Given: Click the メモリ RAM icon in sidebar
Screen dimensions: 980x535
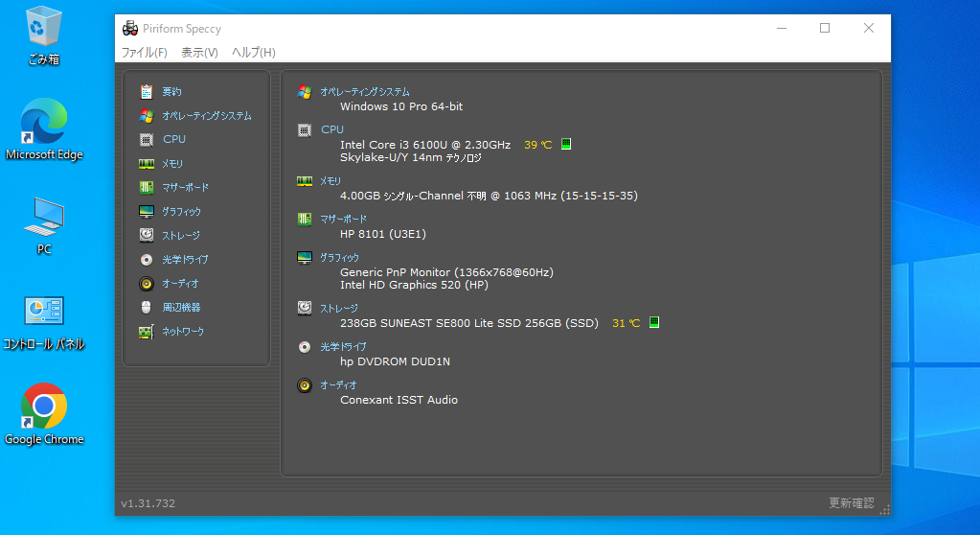Looking at the screenshot, I should (147, 164).
